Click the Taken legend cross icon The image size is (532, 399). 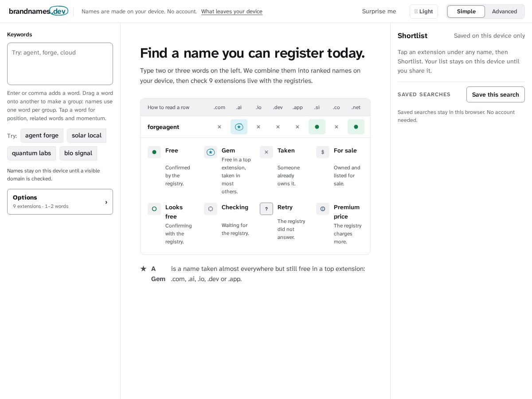[x=266, y=152]
